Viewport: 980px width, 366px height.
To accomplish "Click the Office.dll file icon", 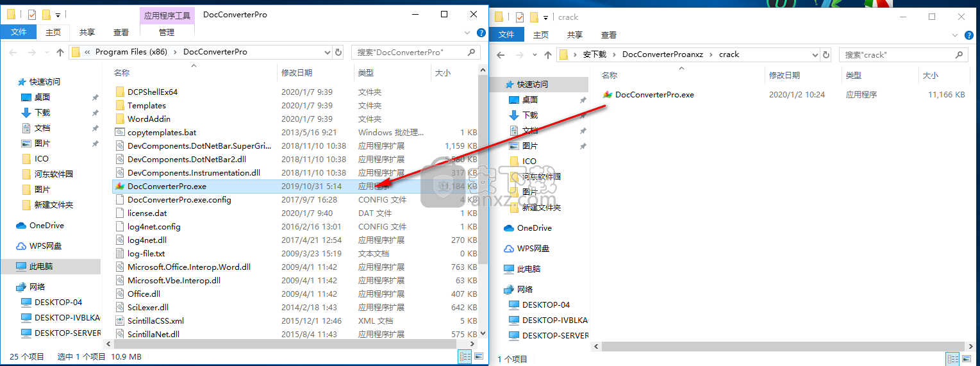I will (x=120, y=294).
